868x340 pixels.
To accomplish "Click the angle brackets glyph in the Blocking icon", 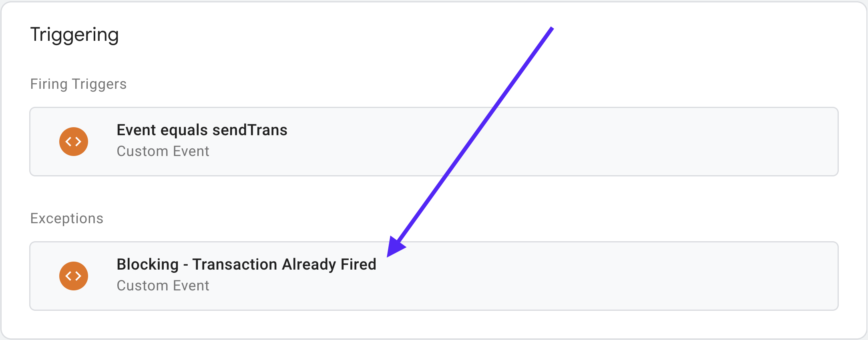I will pyautogui.click(x=74, y=276).
